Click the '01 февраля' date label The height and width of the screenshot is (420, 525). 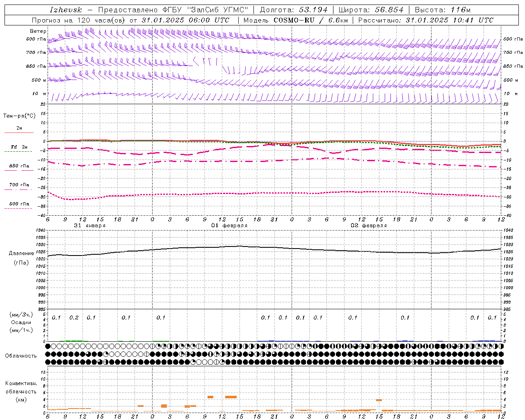229,226
